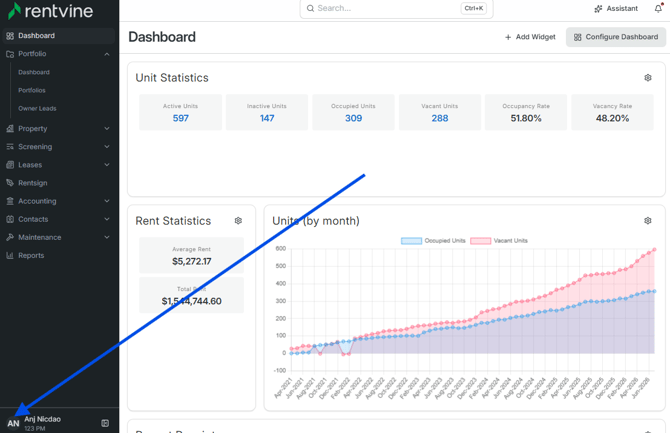Expand the Property menu chevron
Image resolution: width=670 pixels, height=433 pixels.
coord(107,128)
